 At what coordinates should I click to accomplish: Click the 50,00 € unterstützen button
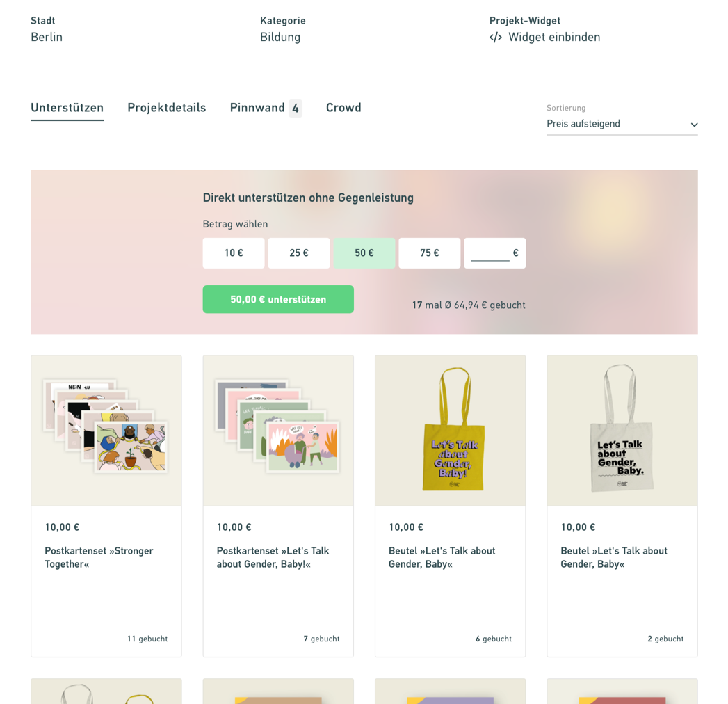(278, 300)
